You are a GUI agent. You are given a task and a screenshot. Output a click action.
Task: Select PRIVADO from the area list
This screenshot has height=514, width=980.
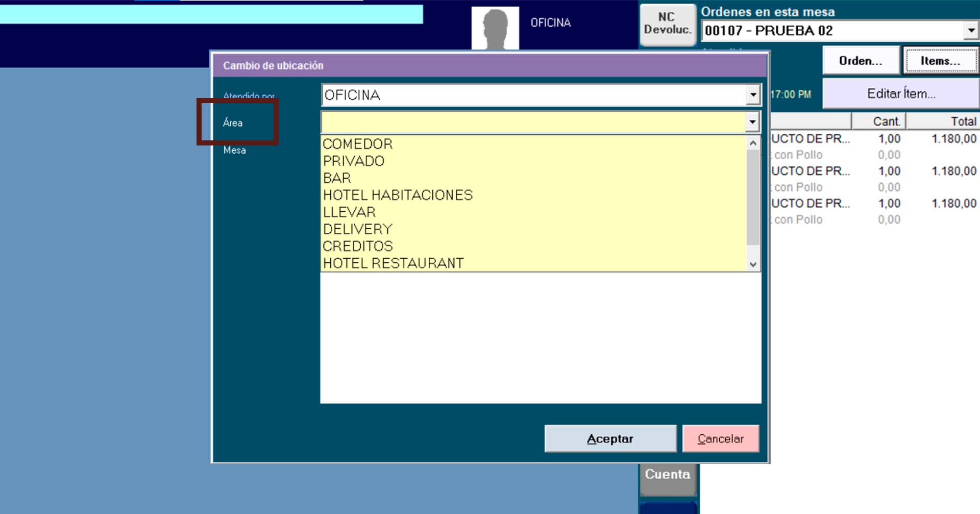354,161
